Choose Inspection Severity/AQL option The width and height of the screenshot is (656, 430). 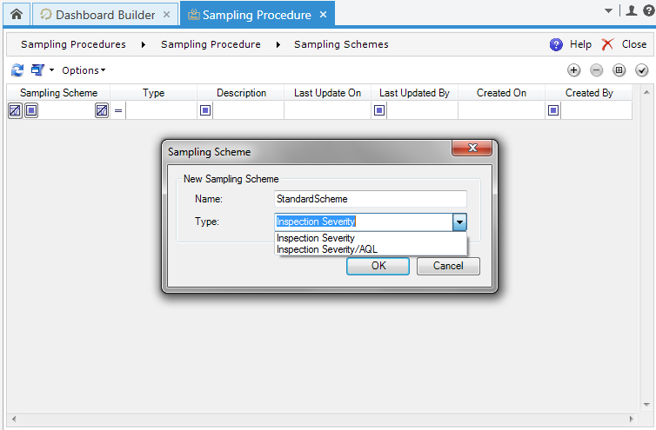coord(370,249)
